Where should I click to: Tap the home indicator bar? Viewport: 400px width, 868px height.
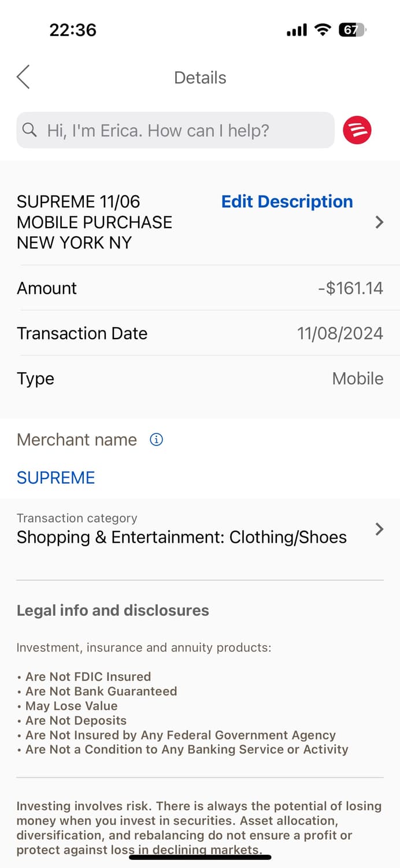coord(200,857)
